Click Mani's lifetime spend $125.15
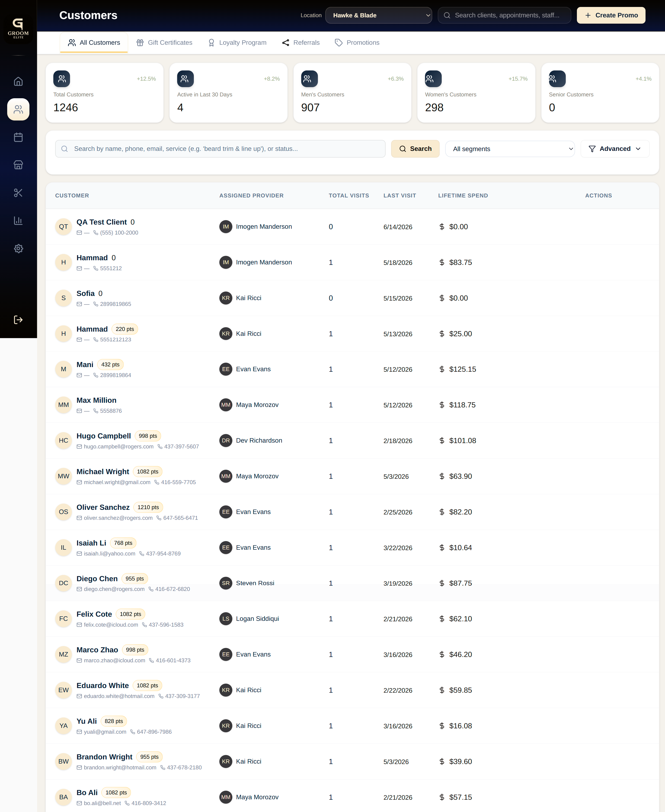The image size is (665, 812). 462,369
